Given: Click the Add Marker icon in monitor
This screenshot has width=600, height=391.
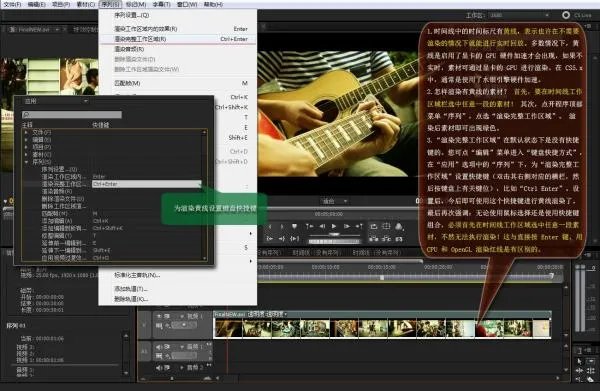Looking at the screenshot, I should 294,226.
